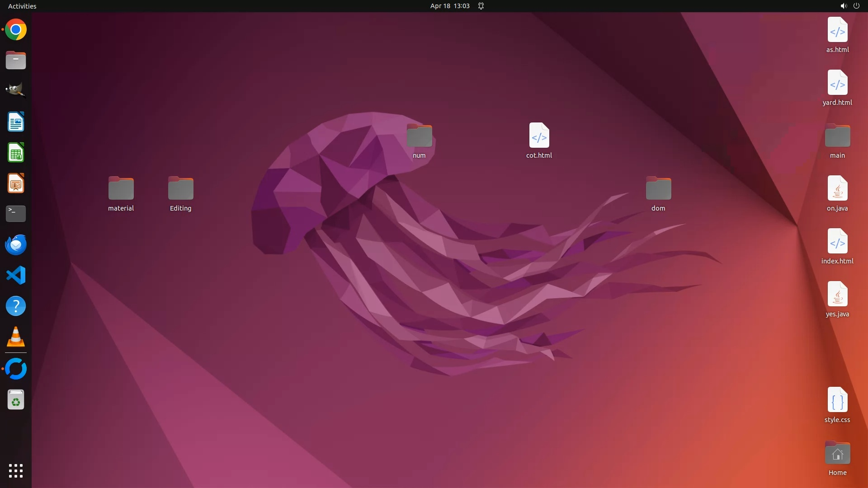Viewport: 868px width, 488px height.
Task: Click the Activities button
Action: [22, 6]
